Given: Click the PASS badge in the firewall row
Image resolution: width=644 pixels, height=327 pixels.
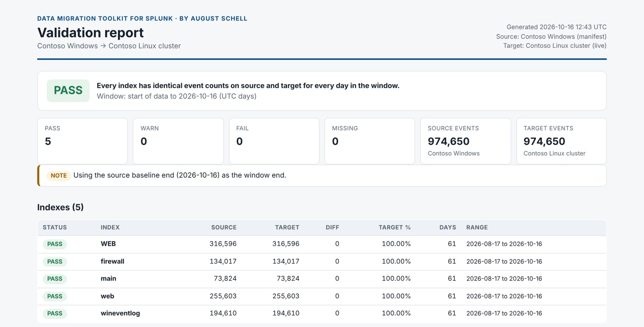Looking at the screenshot, I should tap(55, 262).
